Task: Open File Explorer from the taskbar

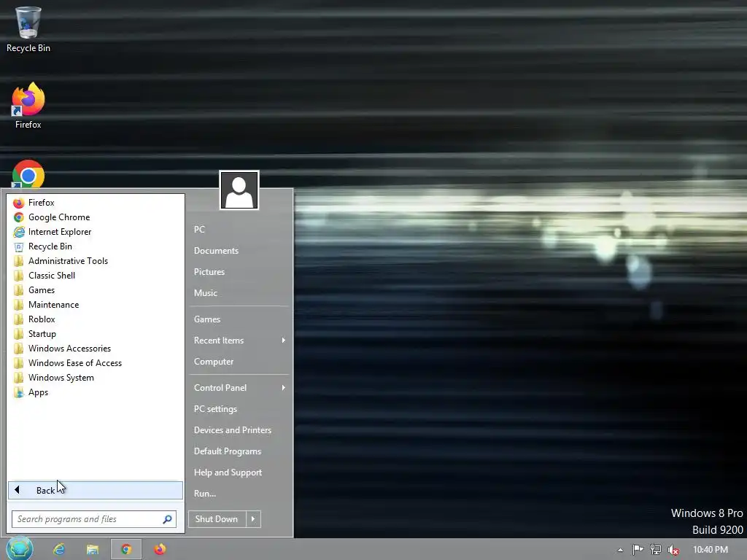Action: 93,550
